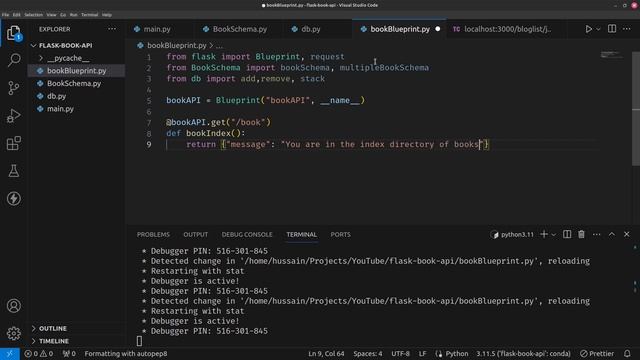The width and height of the screenshot is (640, 360).
Task: Run the Python file with play icon
Action: click(x=589, y=29)
